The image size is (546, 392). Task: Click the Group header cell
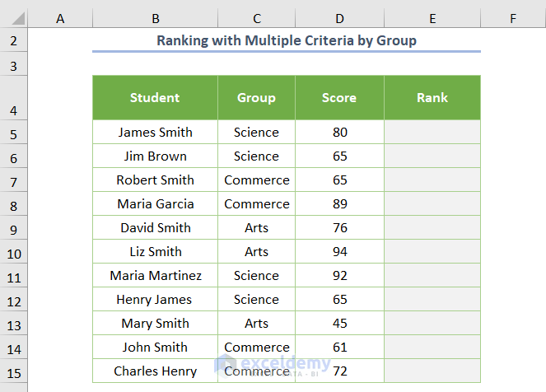[256, 97]
